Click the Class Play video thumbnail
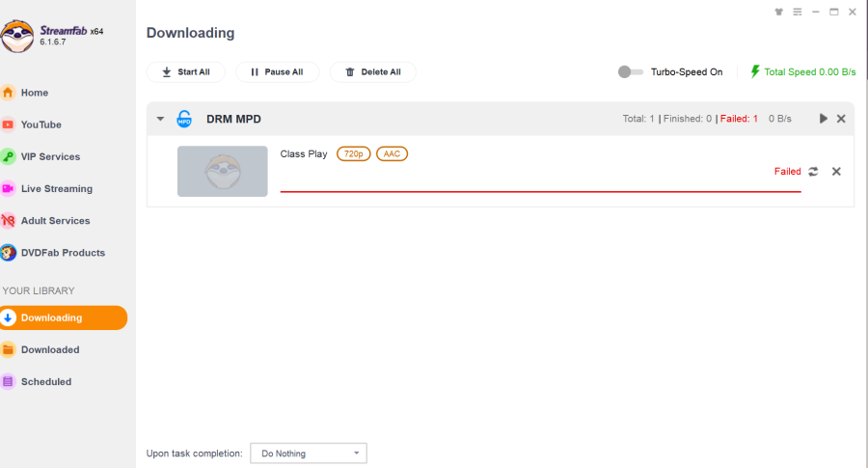The image size is (868, 468). pos(223,171)
